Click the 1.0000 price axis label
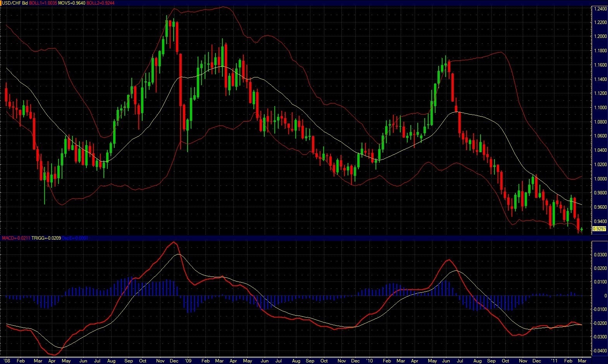Image resolution: width=608 pixels, height=364 pixels. click(x=600, y=179)
